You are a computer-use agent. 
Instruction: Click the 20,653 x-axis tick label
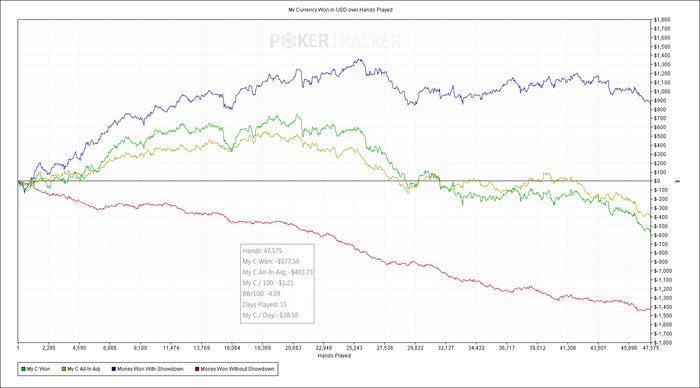(293, 348)
